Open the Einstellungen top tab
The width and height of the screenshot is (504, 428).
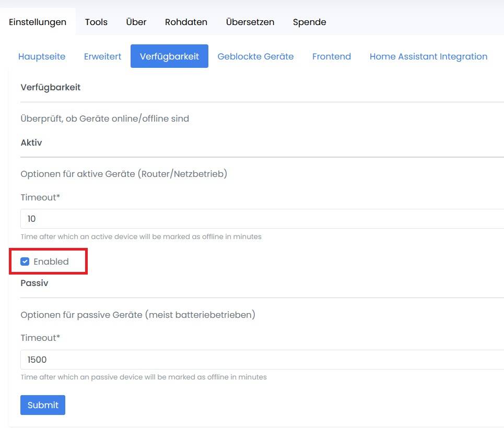click(38, 22)
